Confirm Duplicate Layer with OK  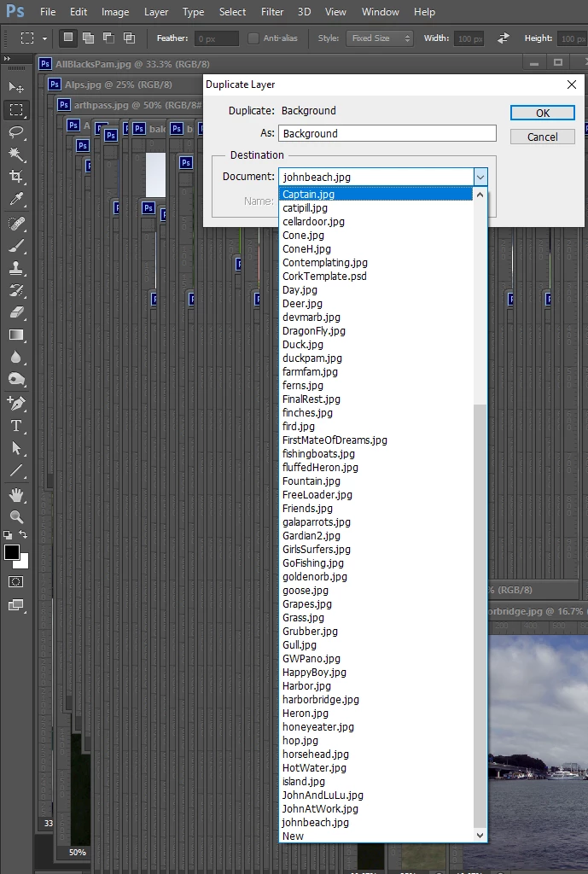click(542, 114)
